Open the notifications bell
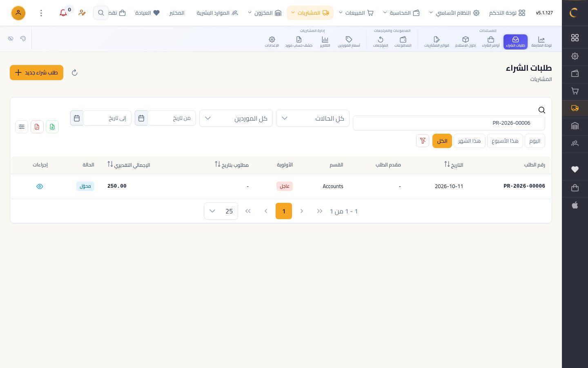 pyautogui.click(x=63, y=13)
